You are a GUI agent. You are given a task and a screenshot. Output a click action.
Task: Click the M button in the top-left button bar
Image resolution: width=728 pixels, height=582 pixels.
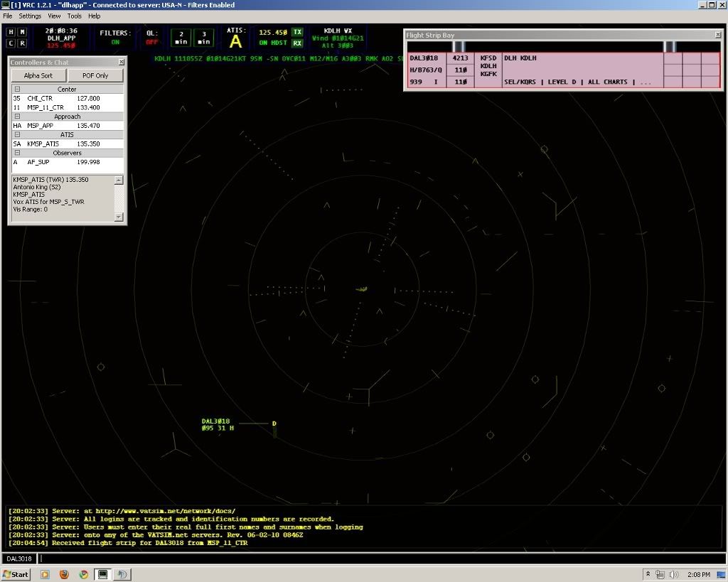tap(22, 32)
